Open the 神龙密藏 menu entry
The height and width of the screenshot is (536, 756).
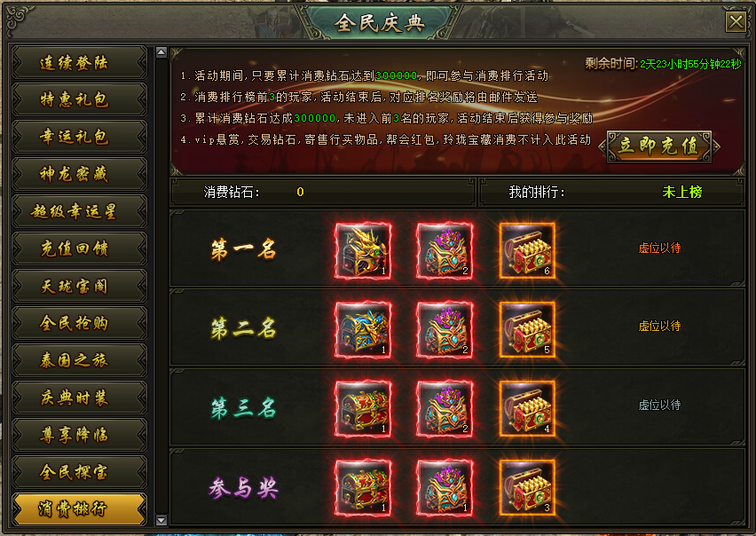tap(79, 174)
